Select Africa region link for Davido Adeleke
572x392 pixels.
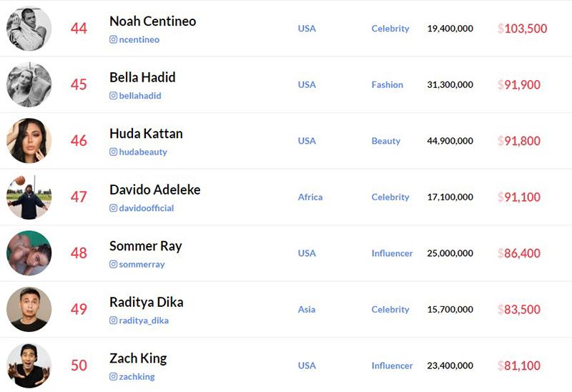click(x=310, y=197)
